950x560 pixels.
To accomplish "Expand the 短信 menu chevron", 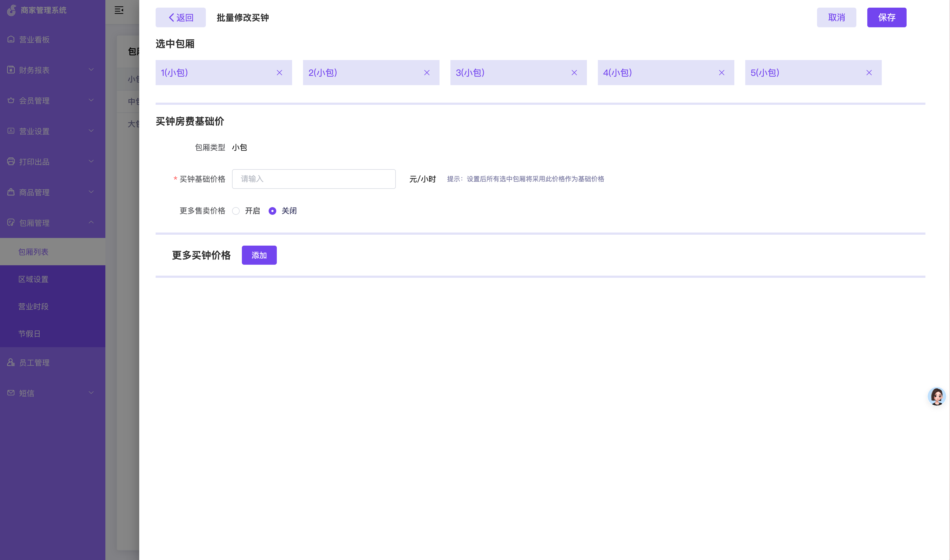I will tap(91, 392).
